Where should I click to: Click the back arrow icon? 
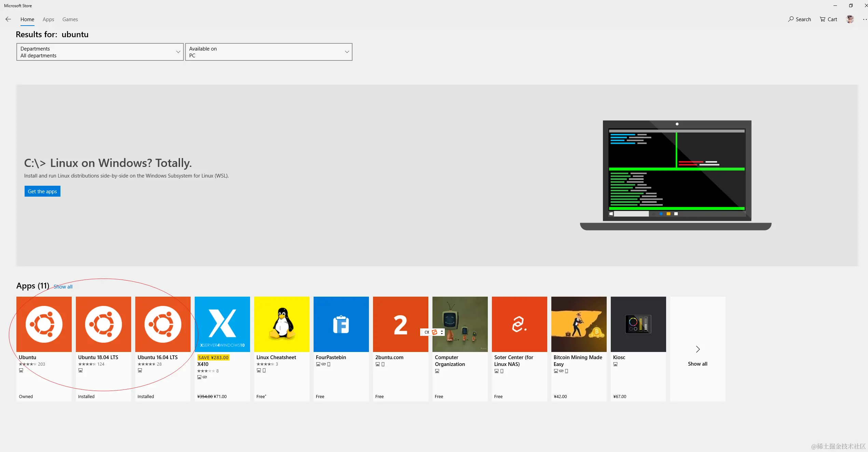8,19
